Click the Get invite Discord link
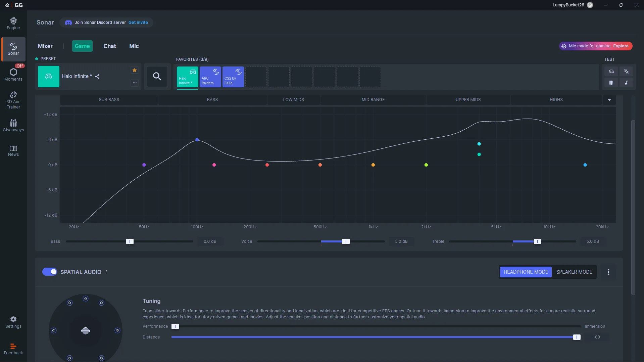Image resolution: width=644 pixels, height=362 pixels. pos(138,22)
